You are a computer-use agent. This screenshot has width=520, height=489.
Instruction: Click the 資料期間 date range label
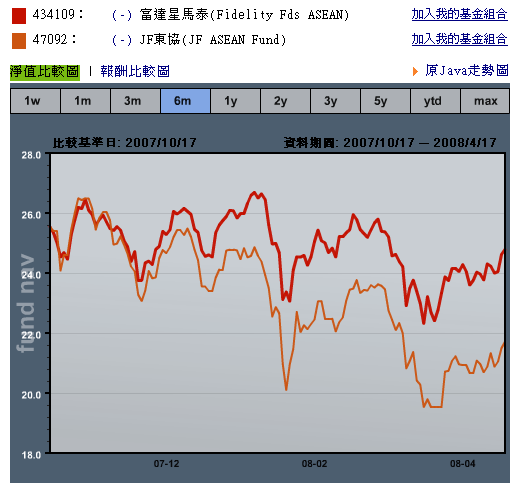click(x=390, y=143)
